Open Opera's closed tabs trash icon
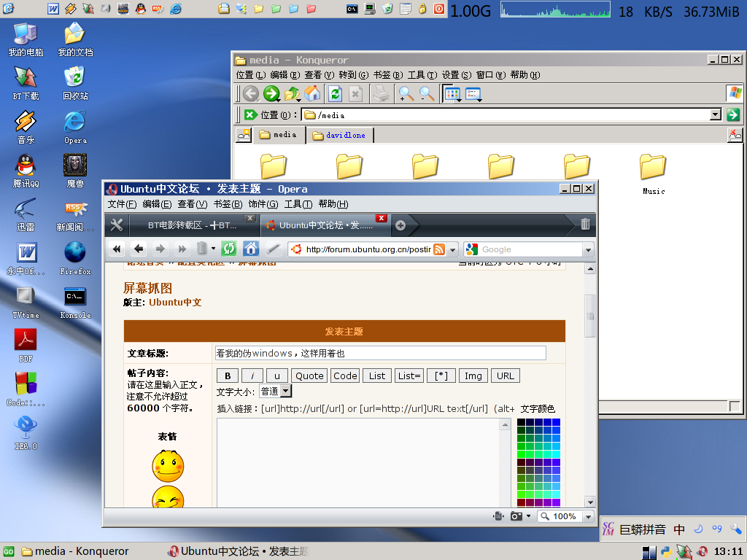747x560 pixels. pyautogui.click(x=586, y=225)
